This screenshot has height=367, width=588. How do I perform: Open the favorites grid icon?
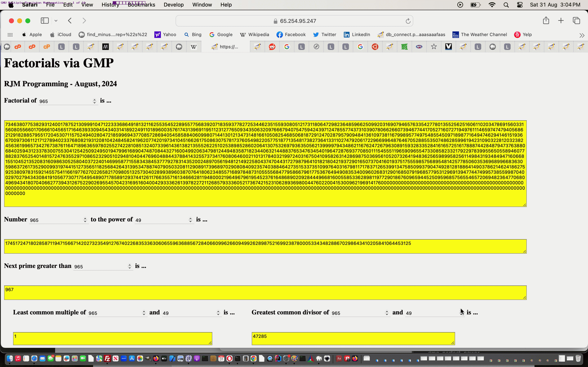point(10,35)
